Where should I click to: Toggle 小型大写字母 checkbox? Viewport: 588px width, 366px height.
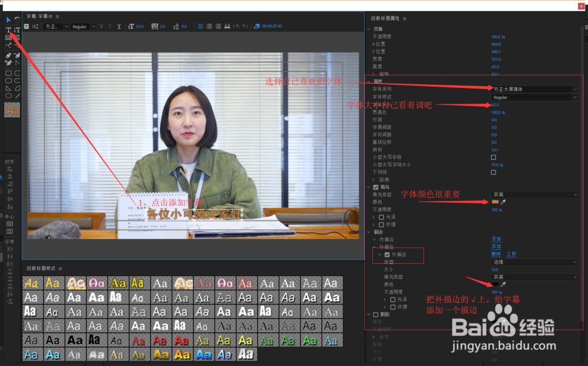(493, 157)
